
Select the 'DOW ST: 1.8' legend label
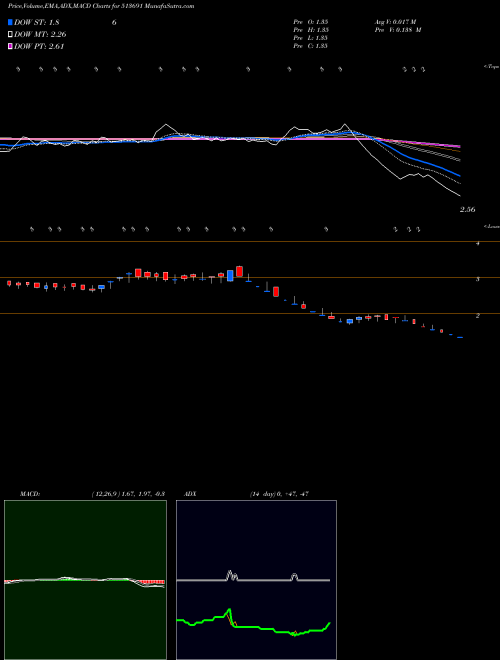(x=37, y=22)
